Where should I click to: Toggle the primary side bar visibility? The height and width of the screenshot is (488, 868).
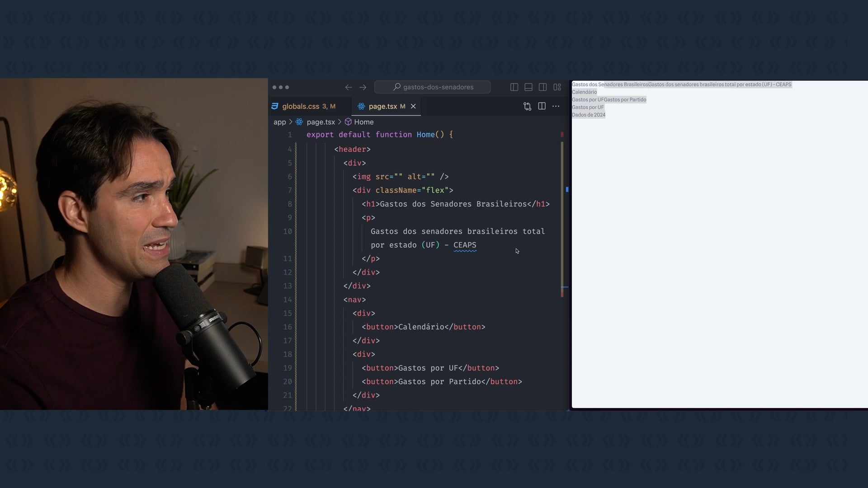(x=514, y=87)
